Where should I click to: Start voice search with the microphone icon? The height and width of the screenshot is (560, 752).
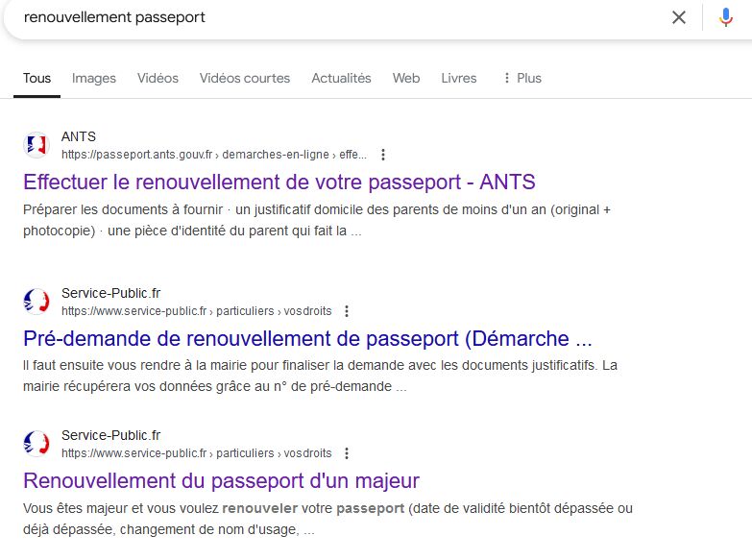pos(726,17)
